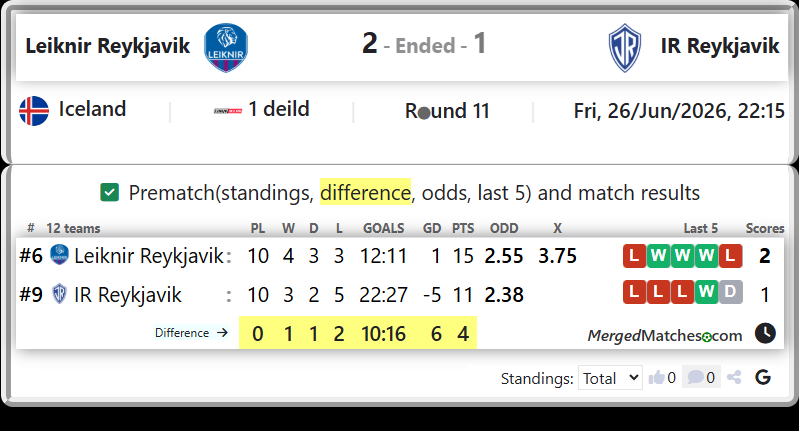
Task: Click the Leiknir Reykjavik team name in header
Action: coord(108,46)
